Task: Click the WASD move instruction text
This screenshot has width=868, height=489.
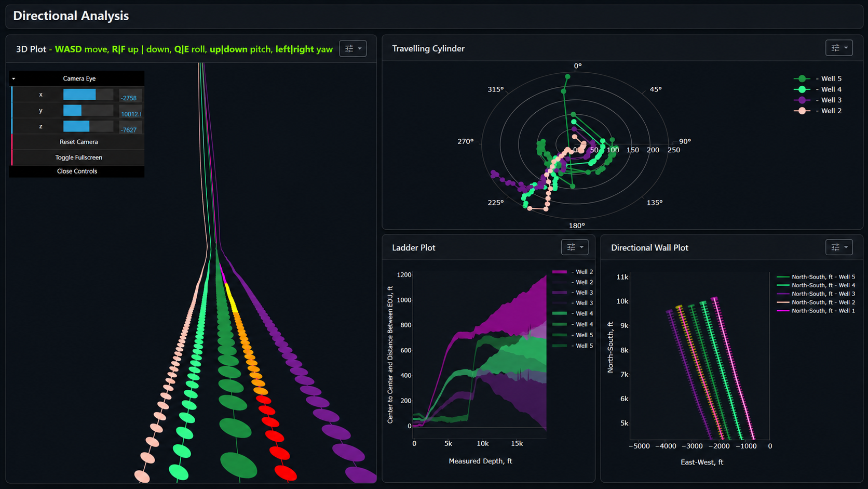Action: (x=82, y=49)
